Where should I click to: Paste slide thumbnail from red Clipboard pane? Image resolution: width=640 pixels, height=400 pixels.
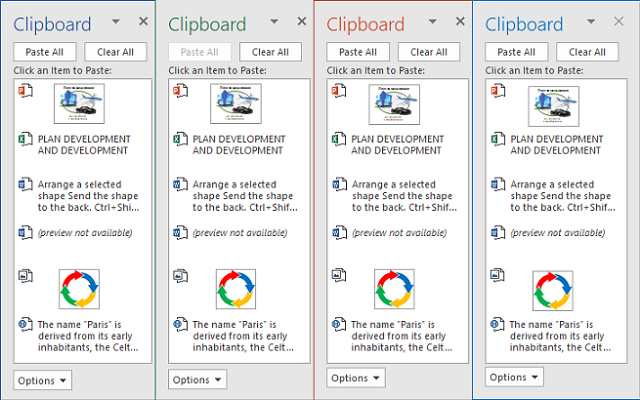394,104
